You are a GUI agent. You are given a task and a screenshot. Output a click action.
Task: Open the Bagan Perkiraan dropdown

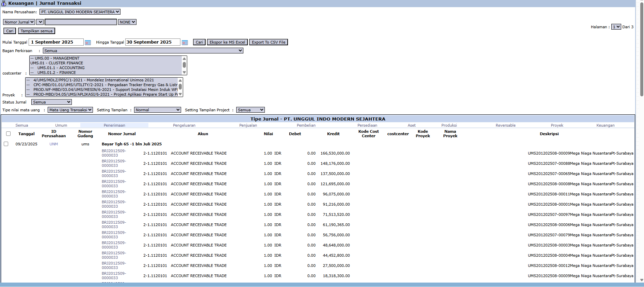pyautogui.click(x=143, y=51)
